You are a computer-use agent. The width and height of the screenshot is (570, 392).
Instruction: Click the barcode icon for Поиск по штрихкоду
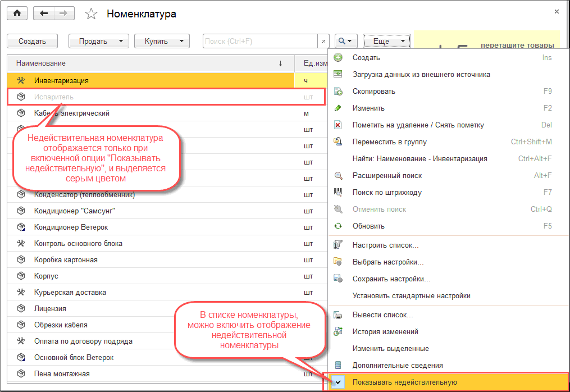(x=338, y=192)
